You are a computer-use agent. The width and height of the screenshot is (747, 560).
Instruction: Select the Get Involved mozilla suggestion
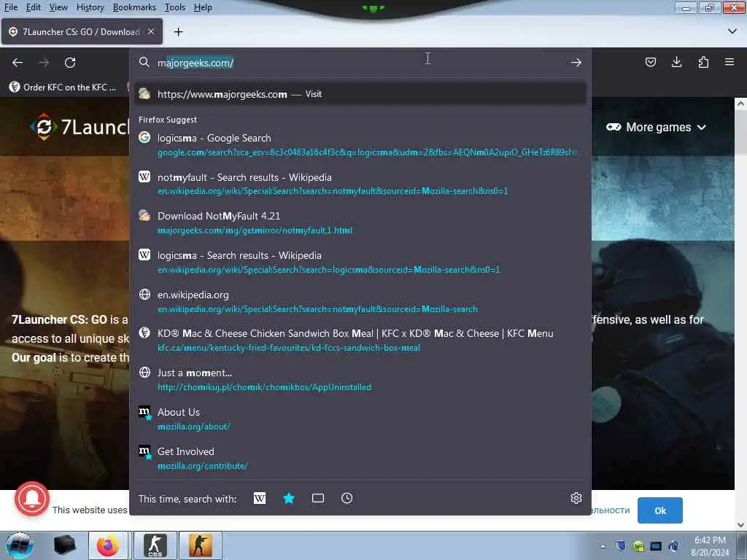tap(360, 458)
